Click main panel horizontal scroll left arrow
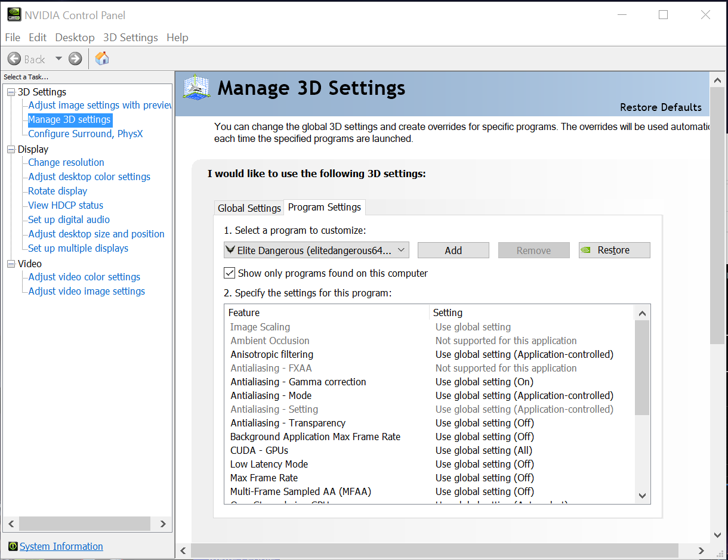Image resolution: width=728 pixels, height=560 pixels. pyautogui.click(x=184, y=550)
